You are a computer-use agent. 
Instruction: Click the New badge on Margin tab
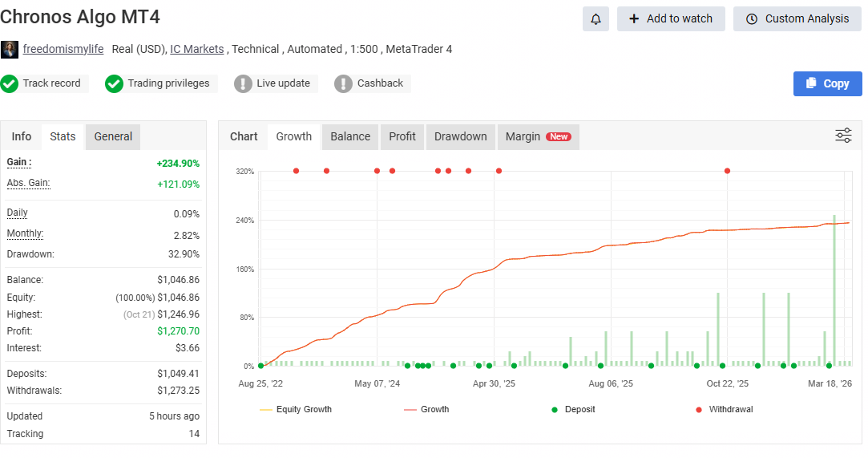click(559, 137)
